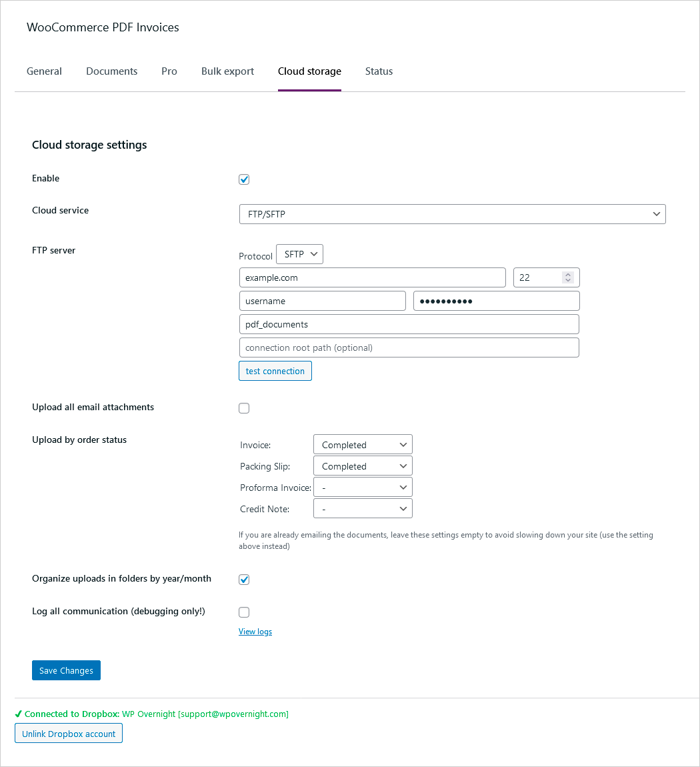Go to the Bulk export tab

pos(227,71)
